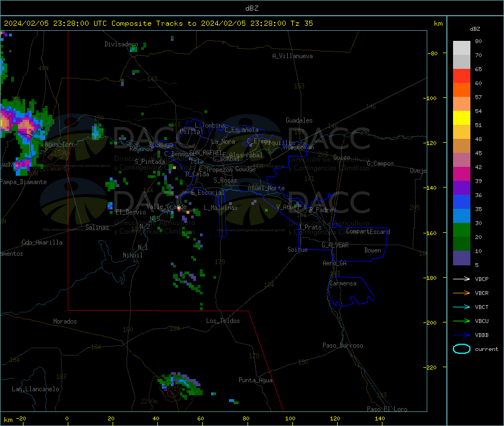
Task: Click the Valle_Grande map label
Action: (x=166, y=207)
